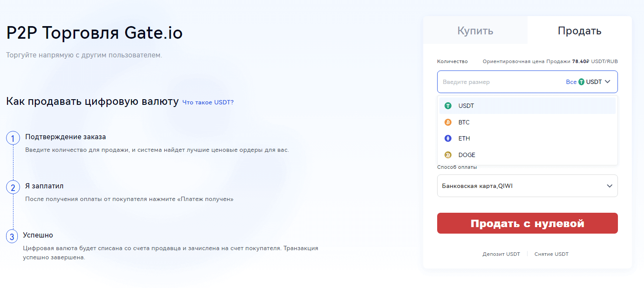Open the Продать tab
Viewport: 644px width, 288px height.
tap(579, 31)
